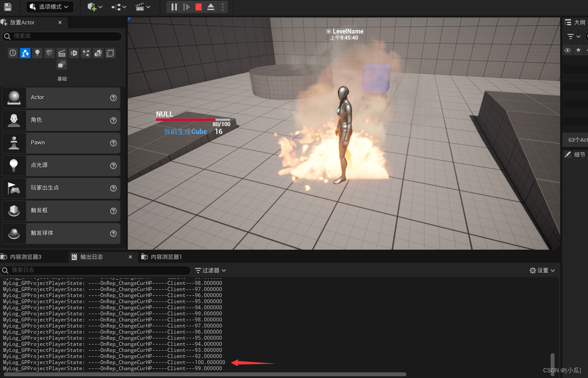Open help for the 点光源 entry
The width and height of the screenshot is (588, 378).
[113, 166]
